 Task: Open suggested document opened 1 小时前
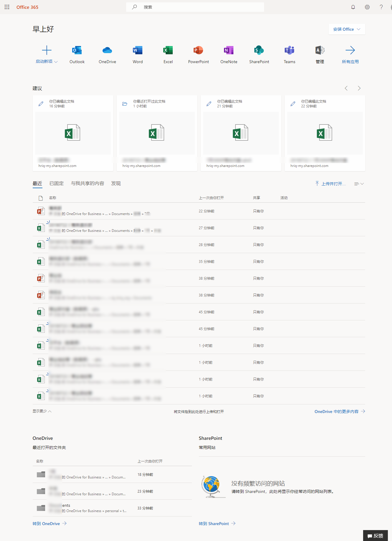[x=157, y=133]
